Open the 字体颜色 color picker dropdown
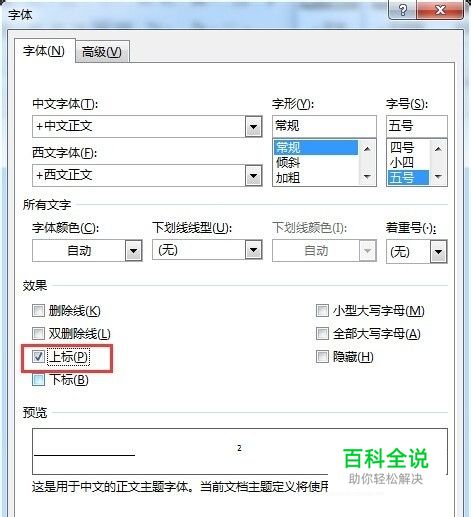The image size is (471, 517). tap(133, 250)
